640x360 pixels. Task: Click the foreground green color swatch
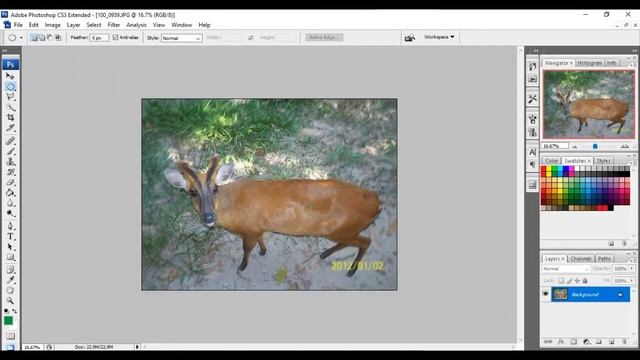8,321
